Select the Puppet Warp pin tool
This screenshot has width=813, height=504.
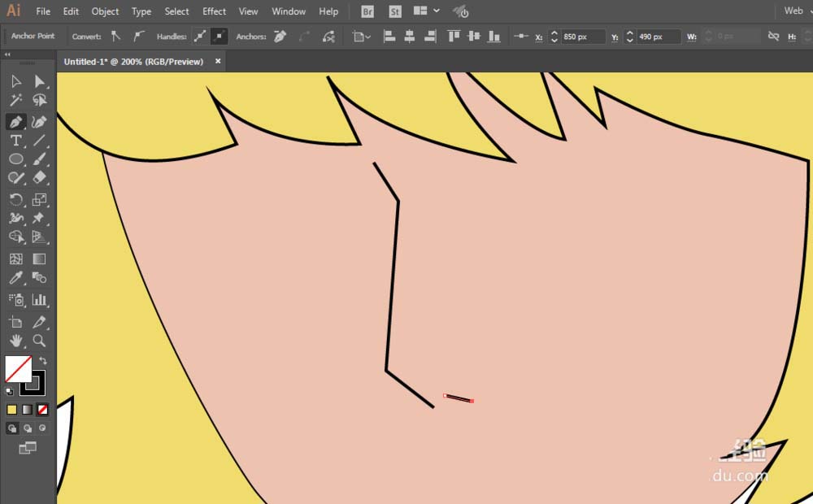click(x=39, y=219)
